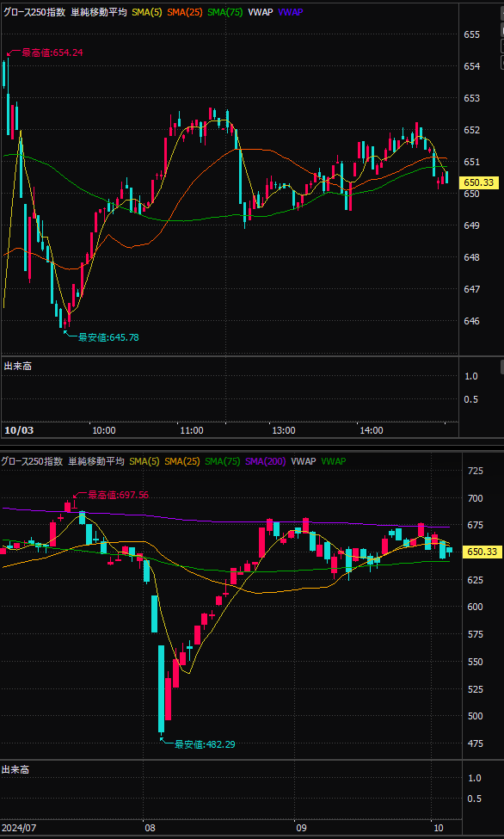
Task: Click the 最高値:697.56 high marker label
Action: pyautogui.click(x=118, y=495)
